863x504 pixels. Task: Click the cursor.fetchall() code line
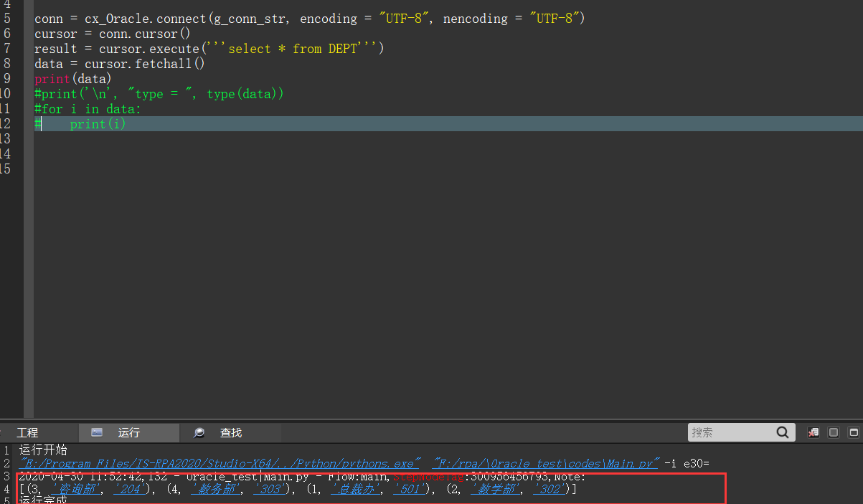click(x=120, y=64)
